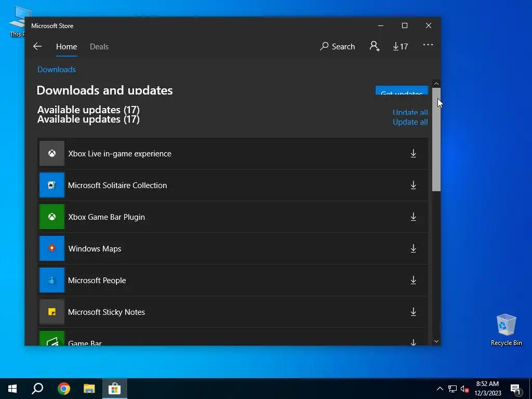Open the Xbox Live in-game experience app tile
Viewport: 532px width, 399px height.
[52, 153]
